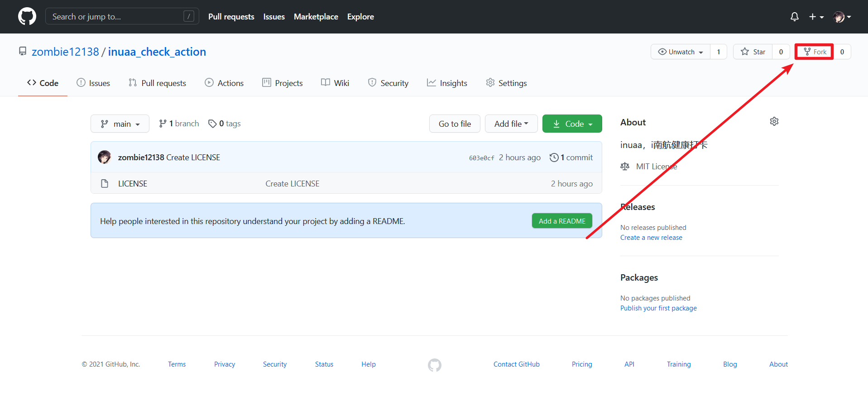Go to Issues in top navigation

(274, 17)
